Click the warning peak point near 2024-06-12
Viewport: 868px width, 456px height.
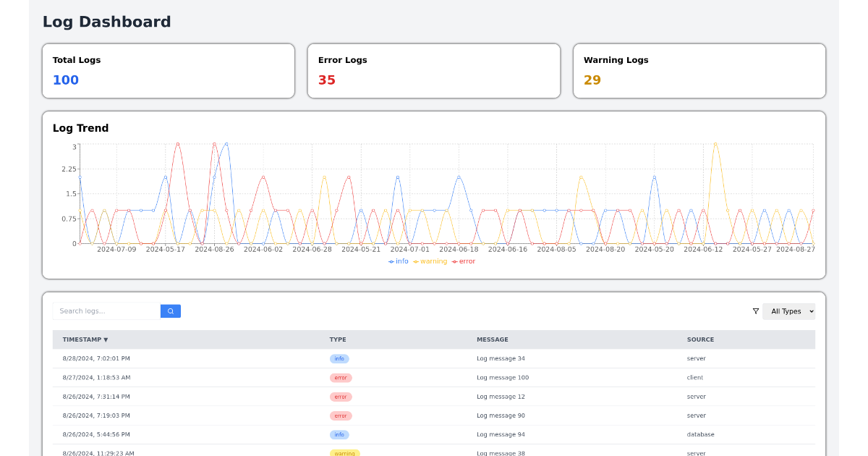click(x=715, y=144)
